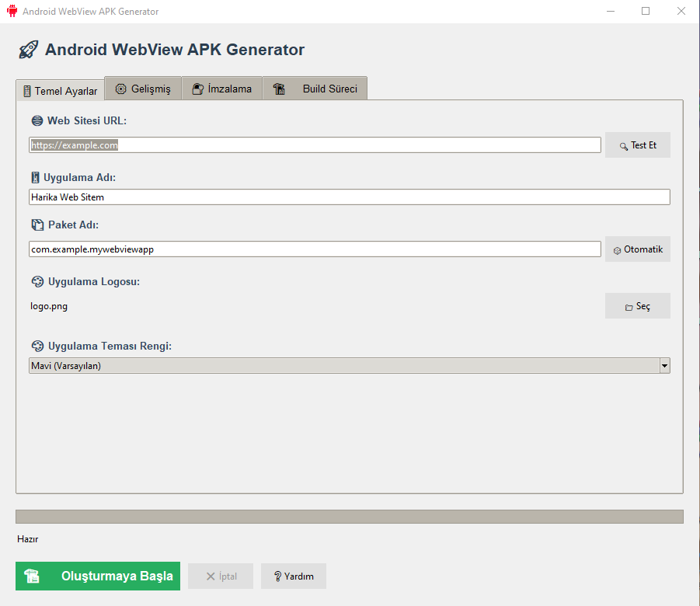Screen dimensions: 700x606
Task: Click the phone icon beside Uygulama Adı
Action: (35, 177)
